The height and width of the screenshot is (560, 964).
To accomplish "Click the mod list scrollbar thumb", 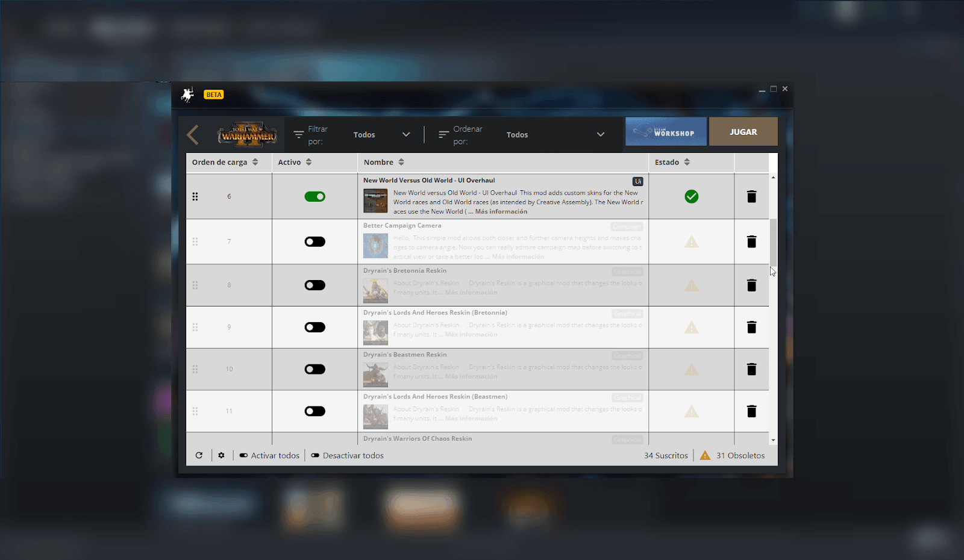I will point(773,242).
